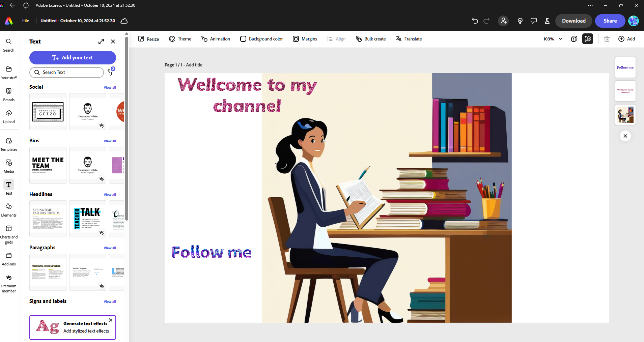Click the back arrow in title bar
Viewport: 644px width, 342px height.
(12, 5)
